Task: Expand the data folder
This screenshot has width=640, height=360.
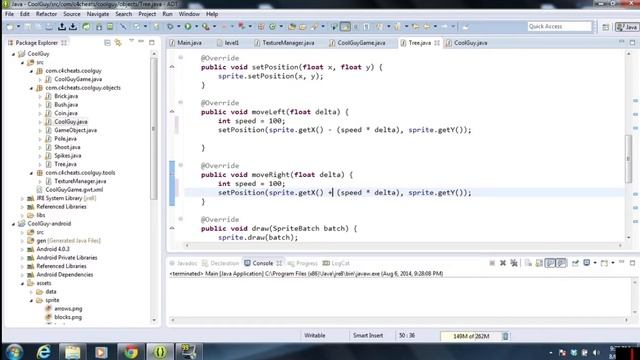Action: tap(31, 292)
